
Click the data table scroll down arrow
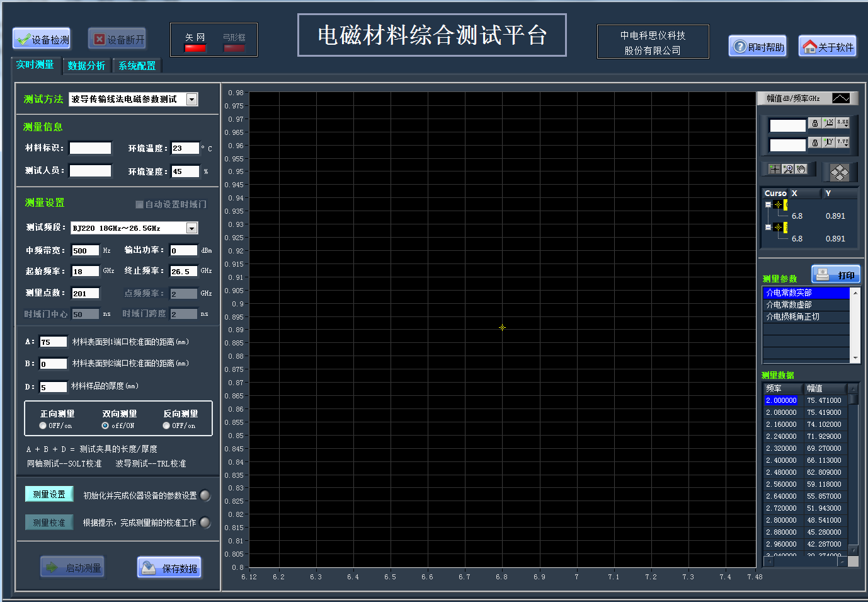click(x=853, y=550)
